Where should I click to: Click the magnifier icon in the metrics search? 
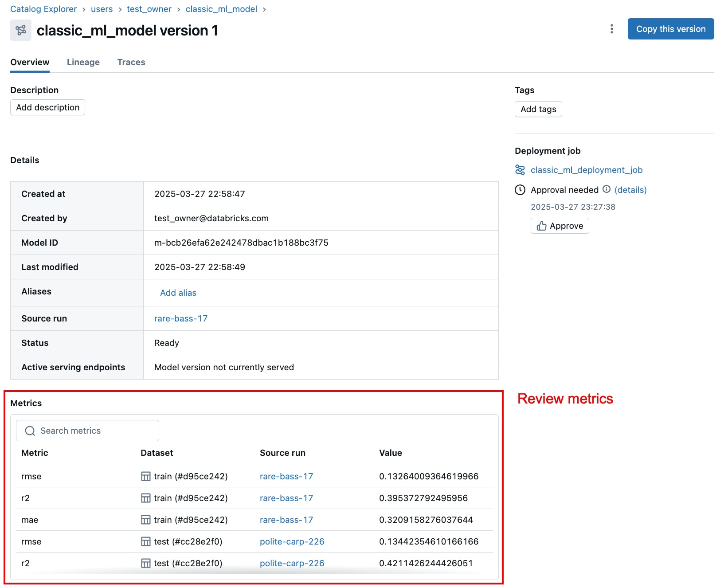point(30,431)
